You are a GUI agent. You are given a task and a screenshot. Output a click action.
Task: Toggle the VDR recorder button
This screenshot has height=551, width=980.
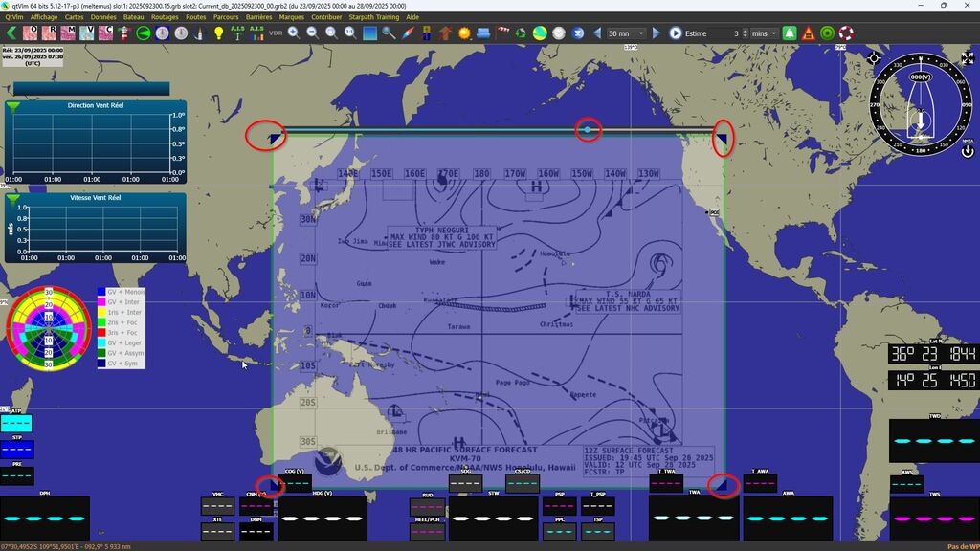point(275,33)
